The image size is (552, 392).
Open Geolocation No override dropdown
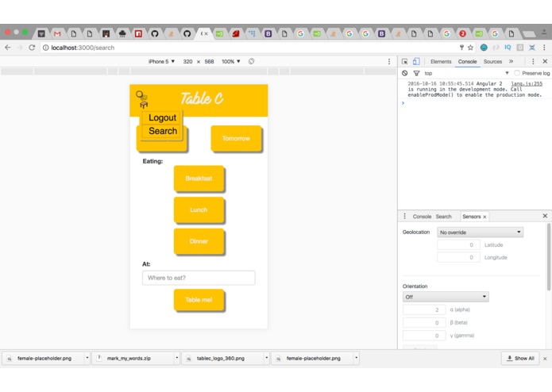coord(481,233)
